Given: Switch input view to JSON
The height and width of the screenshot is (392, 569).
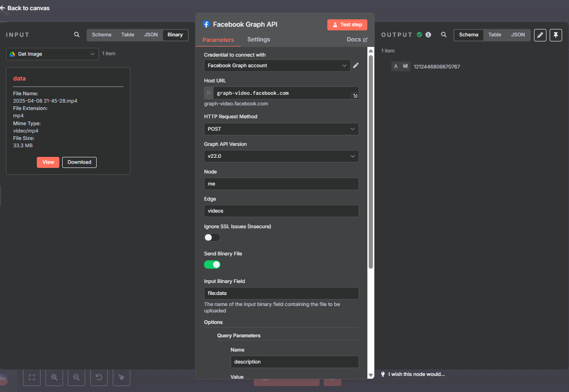Looking at the screenshot, I should click(x=151, y=35).
